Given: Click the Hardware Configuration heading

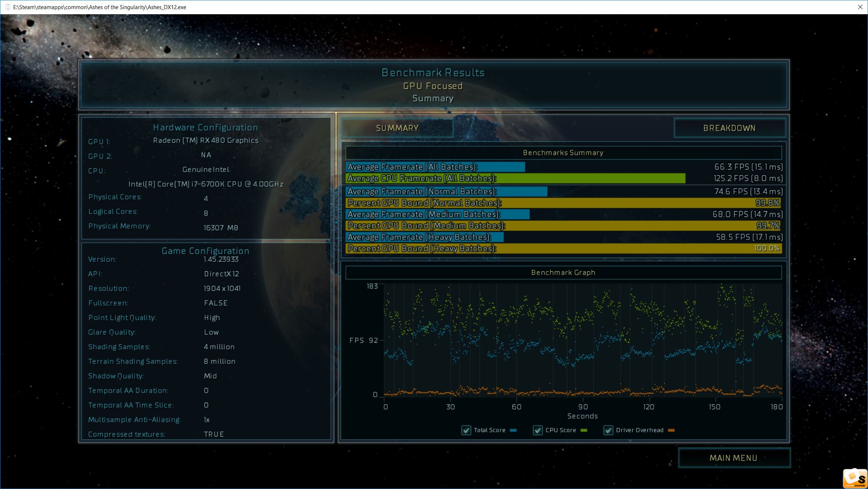Looking at the screenshot, I should [x=206, y=127].
